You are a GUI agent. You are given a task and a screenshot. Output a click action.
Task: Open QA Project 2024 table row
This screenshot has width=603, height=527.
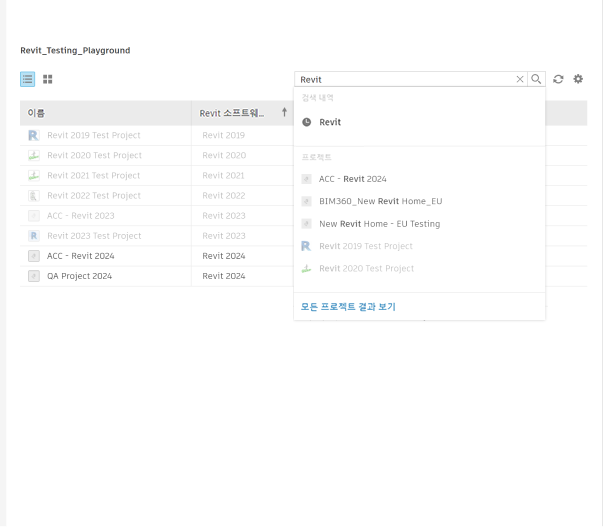click(157, 276)
